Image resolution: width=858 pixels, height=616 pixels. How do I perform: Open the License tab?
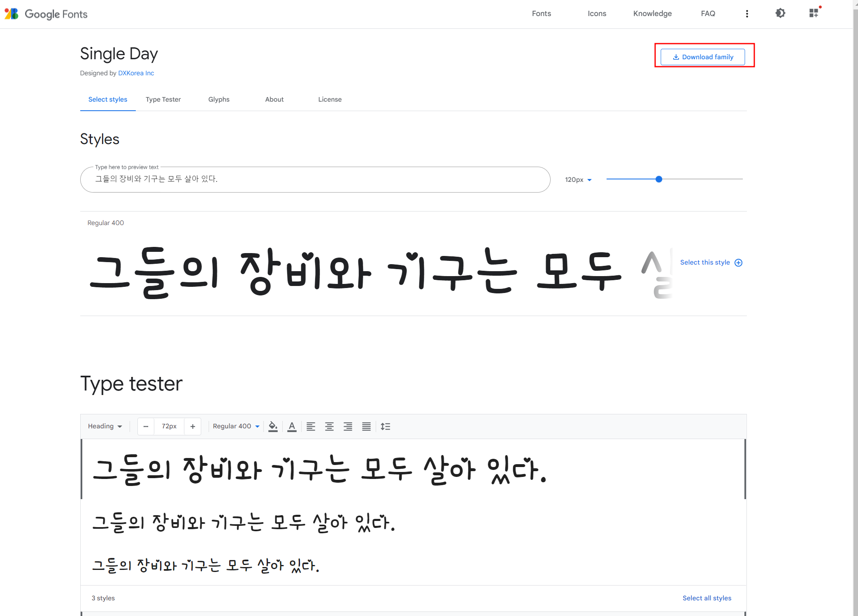330,100
